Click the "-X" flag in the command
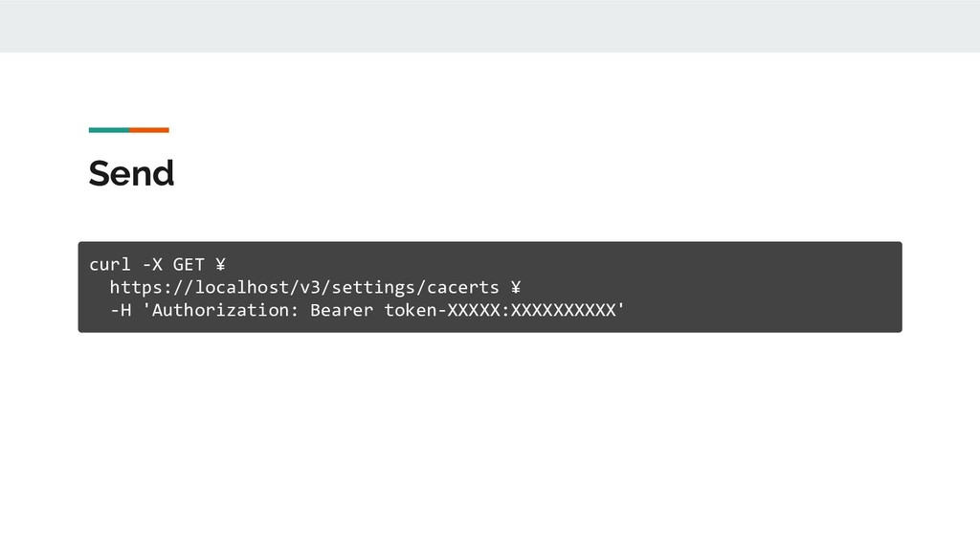 [152, 264]
